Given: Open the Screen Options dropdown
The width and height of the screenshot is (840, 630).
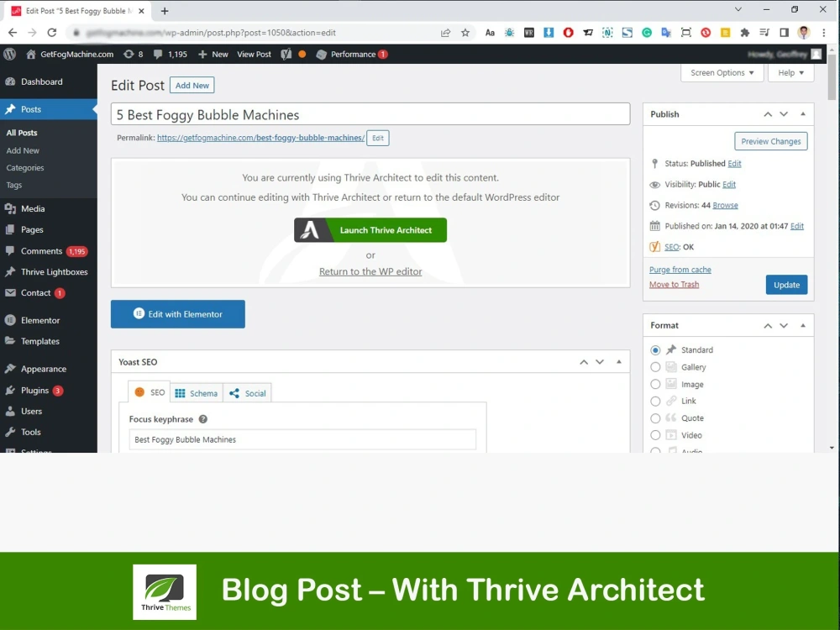Looking at the screenshot, I should click(722, 73).
